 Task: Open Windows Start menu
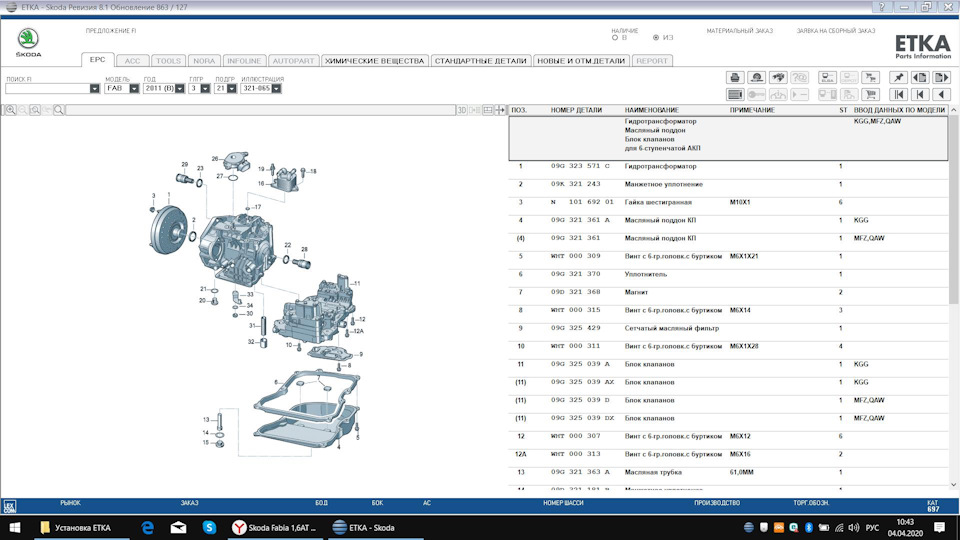point(15,527)
